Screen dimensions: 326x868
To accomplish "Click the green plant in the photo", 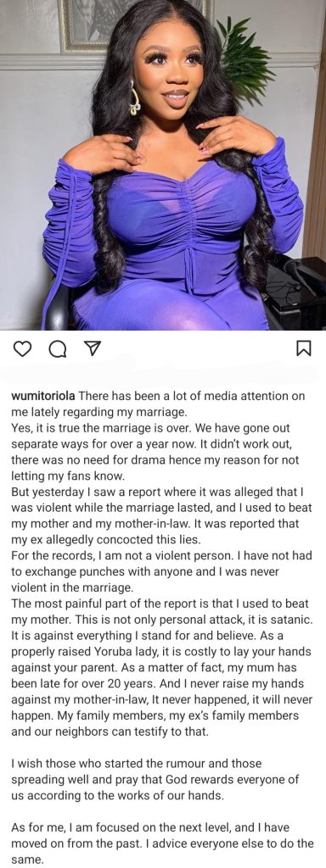I will point(244,53).
